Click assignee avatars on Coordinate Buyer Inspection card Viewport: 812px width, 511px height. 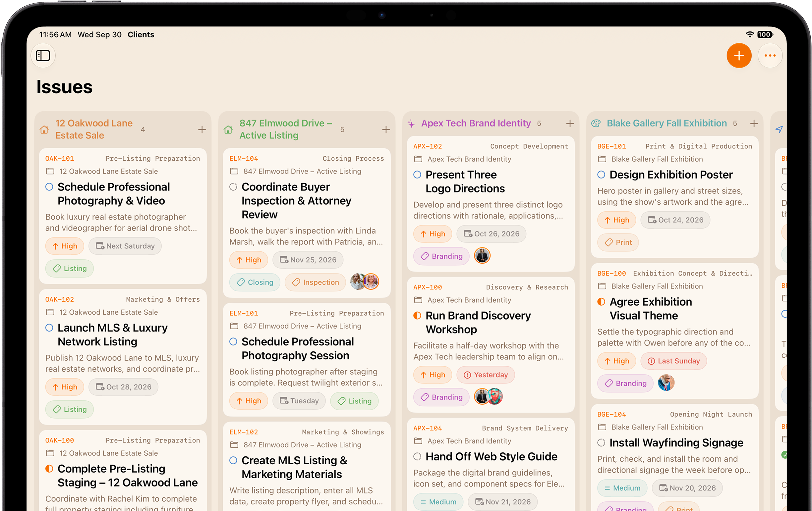tap(365, 281)
